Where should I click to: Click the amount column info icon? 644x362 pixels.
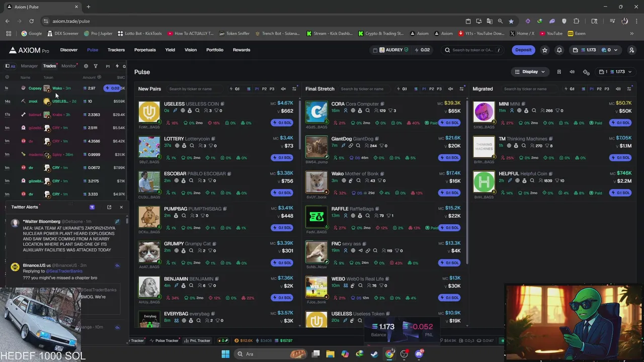pos(99,77)
